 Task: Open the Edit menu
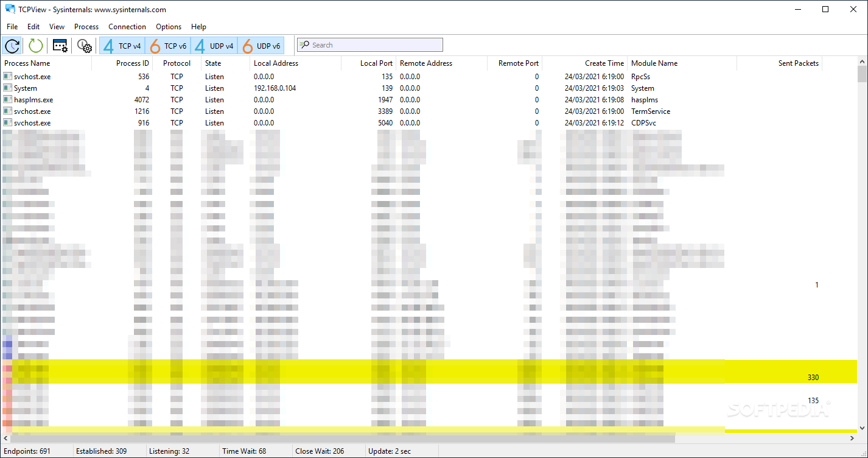[x=33, y=27]
